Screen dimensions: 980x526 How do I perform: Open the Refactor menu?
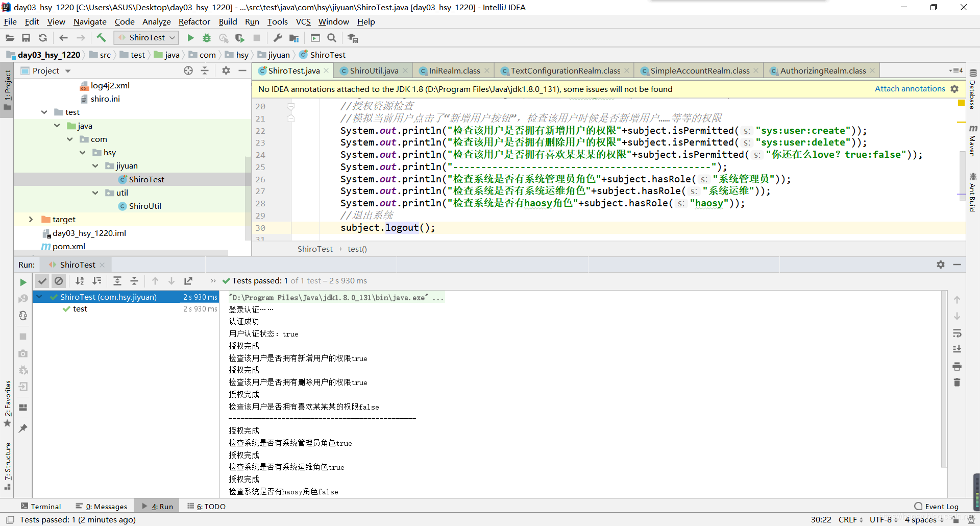coord(194,21)
